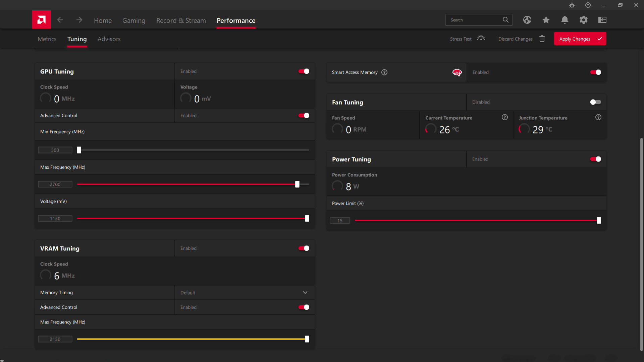This screenshot has height=362, width=644.
Task: Click the AMD Adrenalin home logo icon
Action: pos(41,20)
